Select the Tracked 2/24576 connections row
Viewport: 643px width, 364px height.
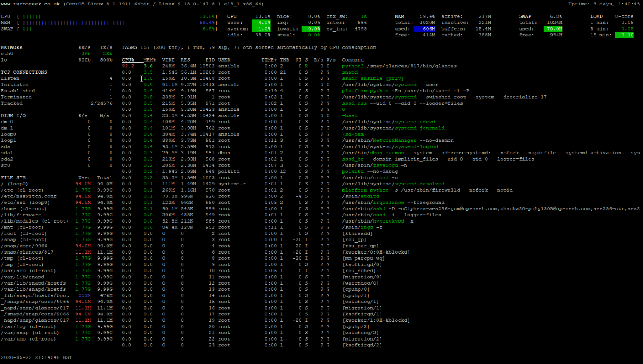(x=57, y=103)
